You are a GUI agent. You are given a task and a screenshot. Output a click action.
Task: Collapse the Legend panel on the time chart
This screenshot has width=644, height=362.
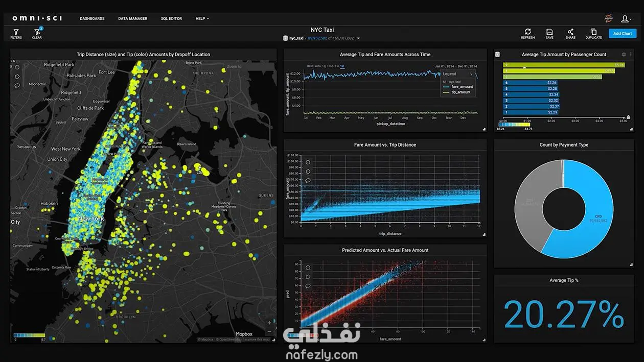coord(471,74)
